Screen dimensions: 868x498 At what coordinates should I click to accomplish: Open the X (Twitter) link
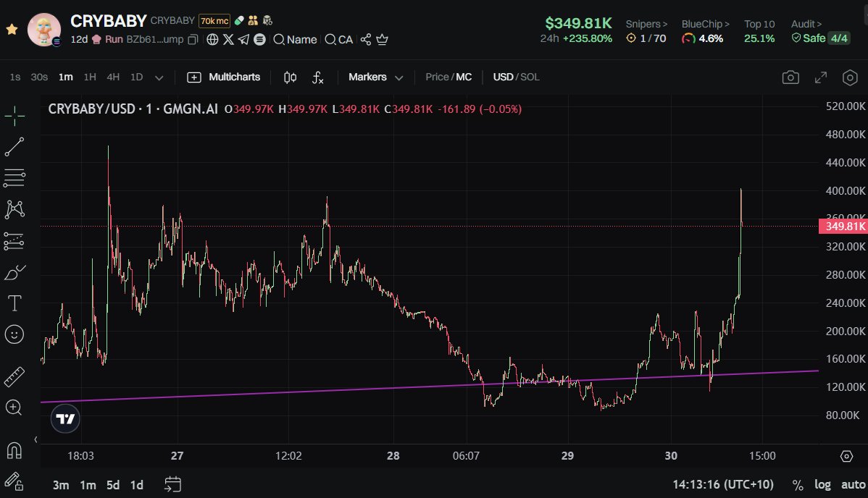pyautogui.click(x=228, y=39)
